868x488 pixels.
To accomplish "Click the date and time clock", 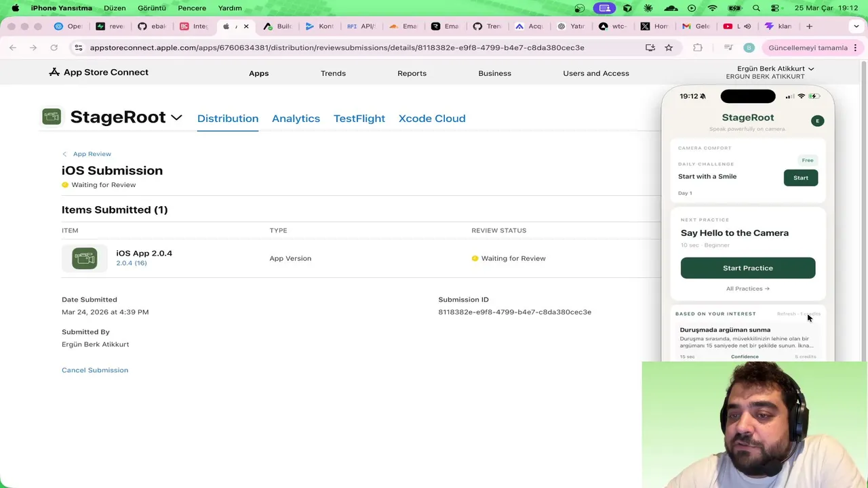I will [826, 8].
